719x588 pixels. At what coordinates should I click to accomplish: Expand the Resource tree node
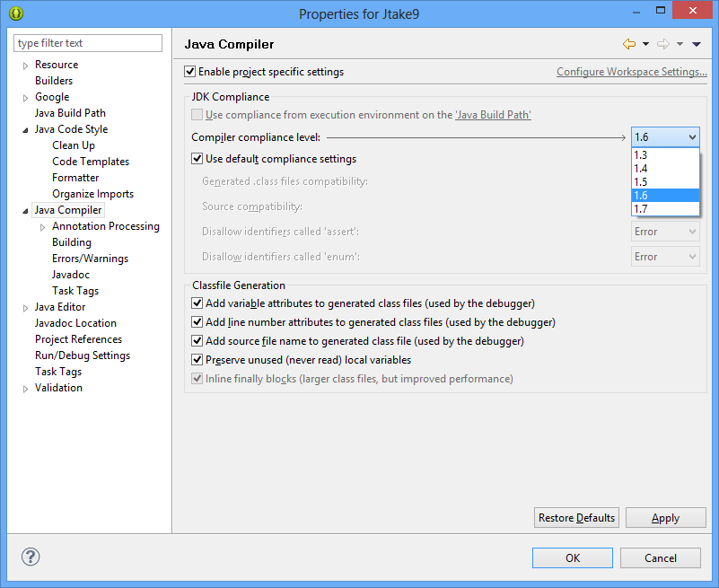pyautogui.click(x=26, y=66)
